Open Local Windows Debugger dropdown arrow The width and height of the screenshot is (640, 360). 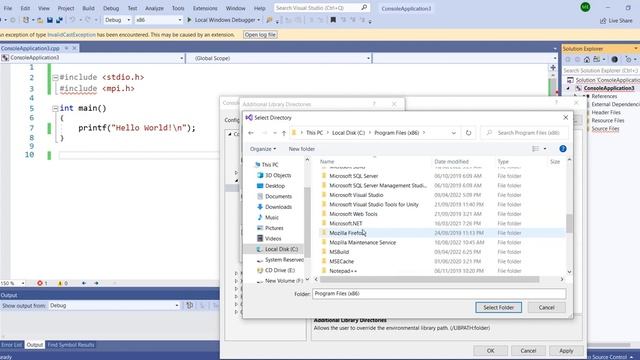point(258,20)
